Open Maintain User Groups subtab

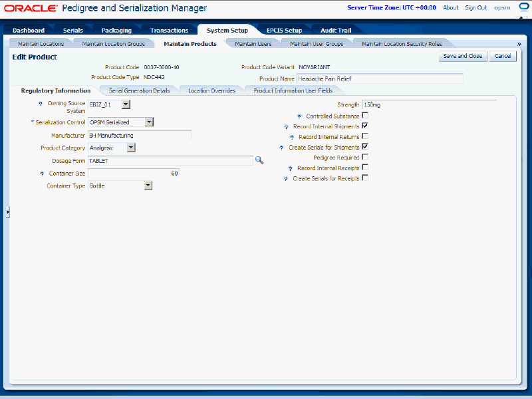317,44
